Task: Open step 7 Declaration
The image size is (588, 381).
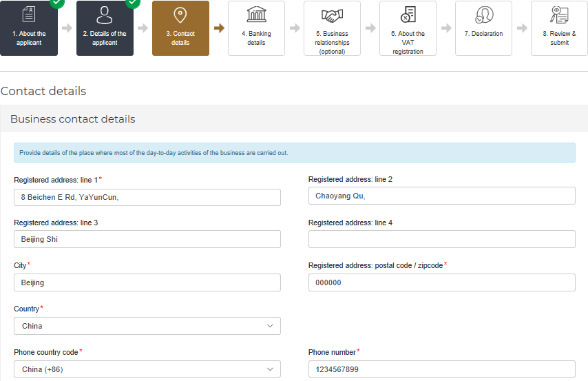Action: point(484,28)
